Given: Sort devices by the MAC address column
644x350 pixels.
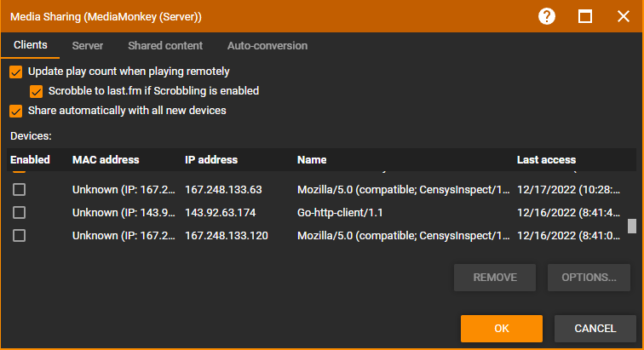Looking at the screenshot, I should 106,159.
